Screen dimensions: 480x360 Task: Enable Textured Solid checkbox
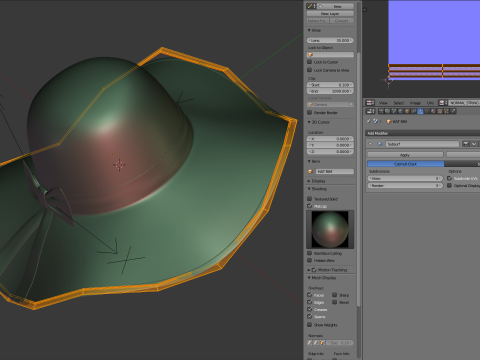coord(309,199)
